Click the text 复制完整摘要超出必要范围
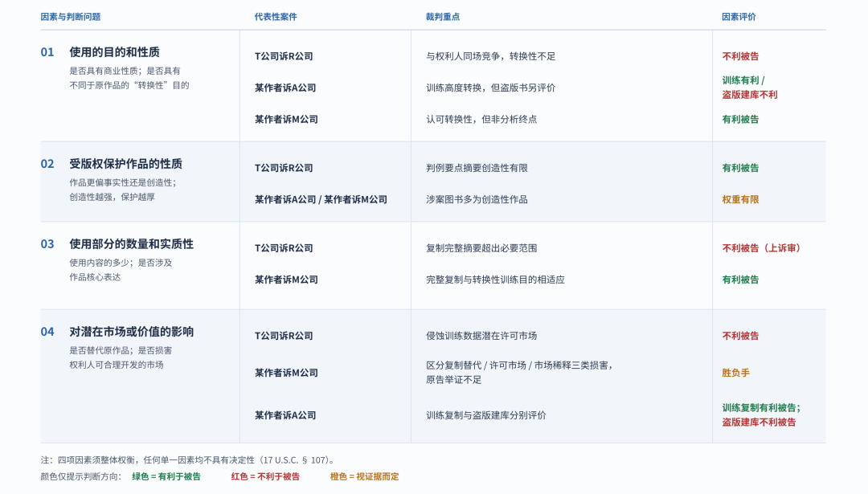Image resolution: width=868 pixels, height=494 pixels. tap(481, 248)
